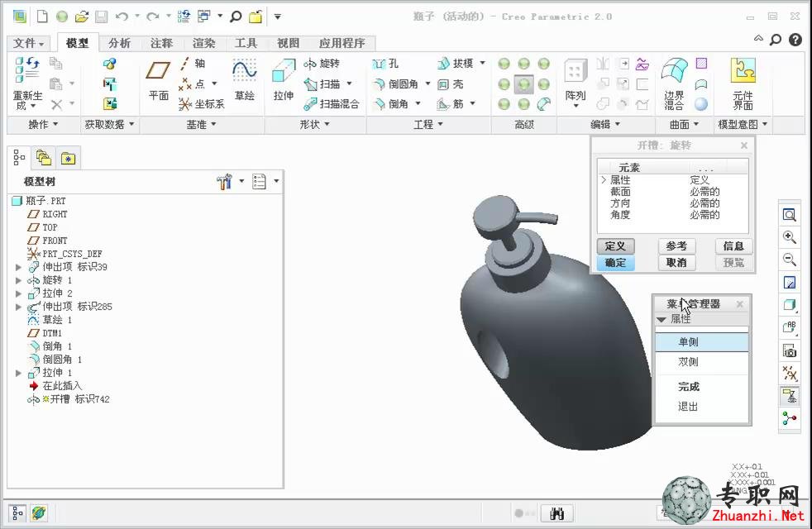The height and width of the screenshot is (529, 812).
Task: Click the Point (点) datum tool
Action: [192, 83]
